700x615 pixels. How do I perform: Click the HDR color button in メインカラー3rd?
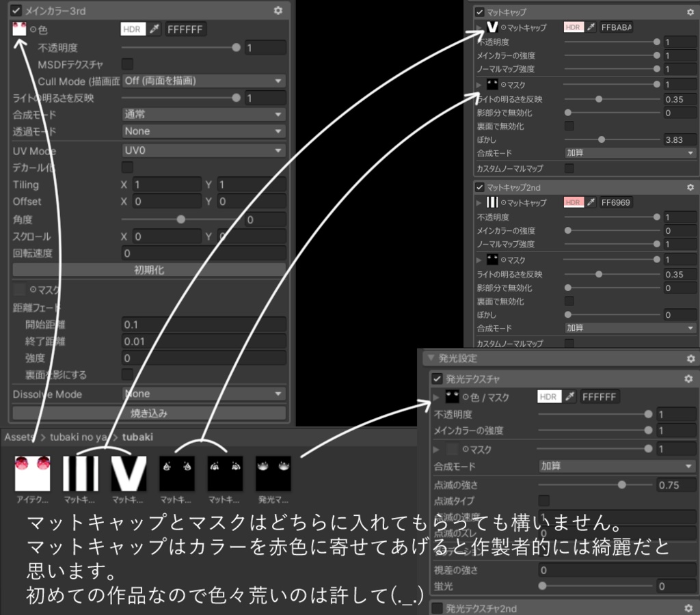133,29
